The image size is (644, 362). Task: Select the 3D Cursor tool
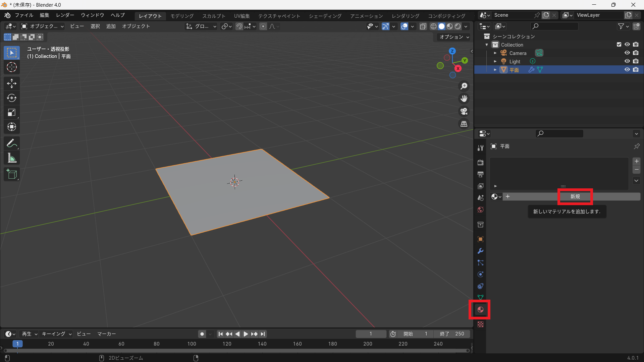click(x=12, y=67)
